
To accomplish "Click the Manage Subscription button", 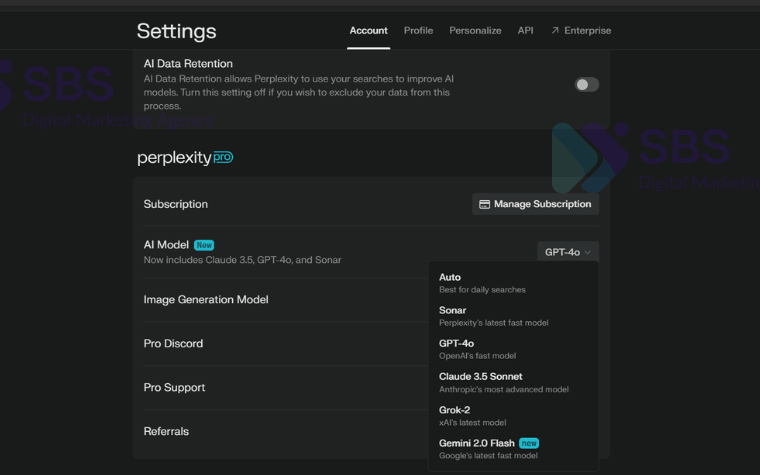I will click(535, 204).
